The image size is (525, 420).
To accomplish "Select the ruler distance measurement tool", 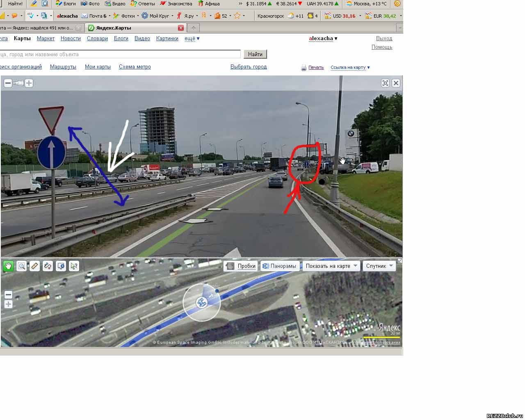I will [35, 266].
